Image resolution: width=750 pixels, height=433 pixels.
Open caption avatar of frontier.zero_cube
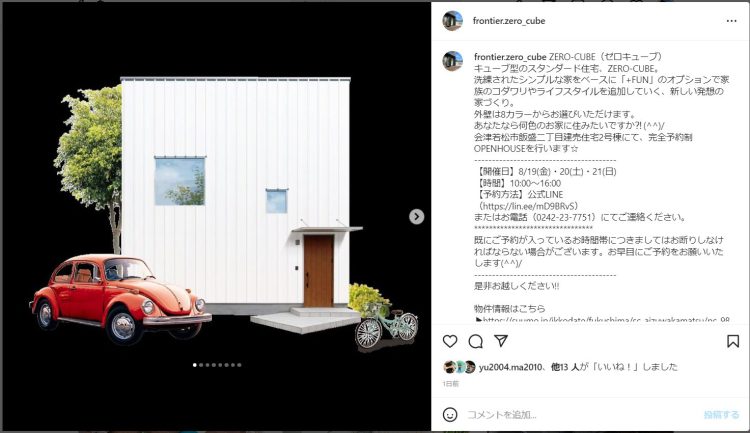point(452,61)
